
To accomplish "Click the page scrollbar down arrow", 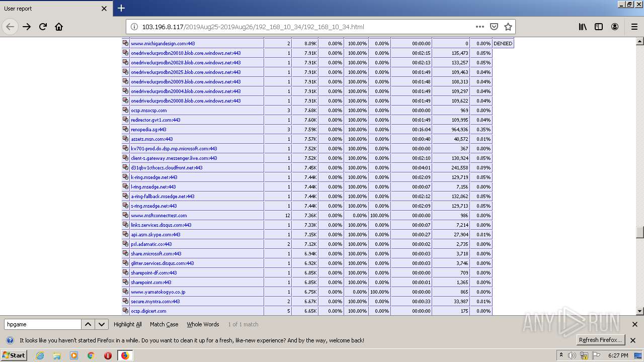I will (640, 311).
